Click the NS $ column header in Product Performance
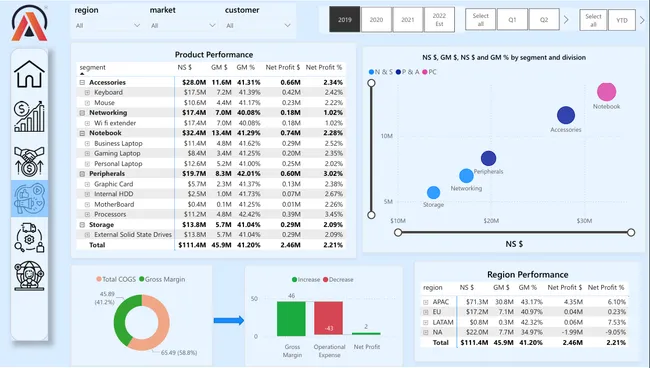The width and height of the screenshot is (650, 368). tap(184, 67)
